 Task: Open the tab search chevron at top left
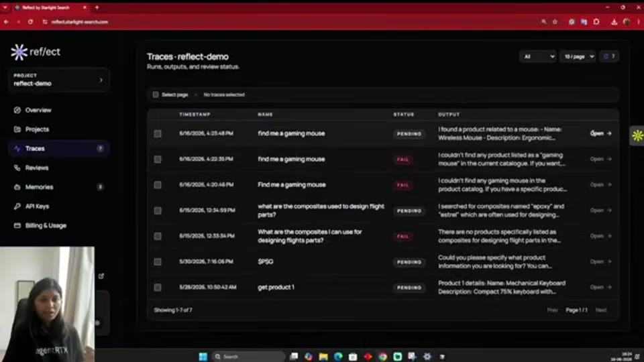(5, 7)
